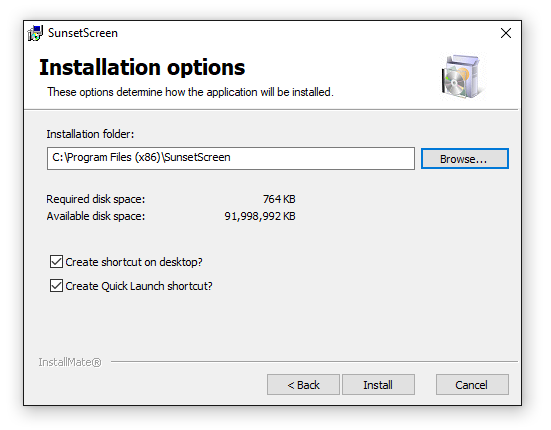The width and height of the screenshot is (551, 430).
Task: Click the Required disk space label
Action: 96,199
